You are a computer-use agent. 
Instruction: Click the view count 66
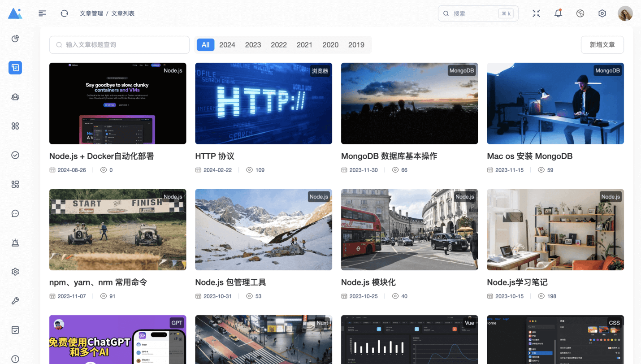404,170
